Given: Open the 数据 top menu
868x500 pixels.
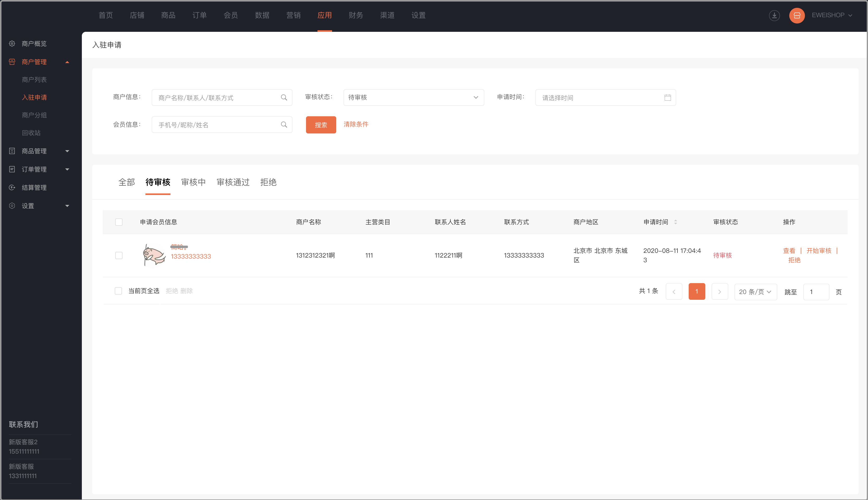Looking at the screenshot, I should click(x=262, y=15).
